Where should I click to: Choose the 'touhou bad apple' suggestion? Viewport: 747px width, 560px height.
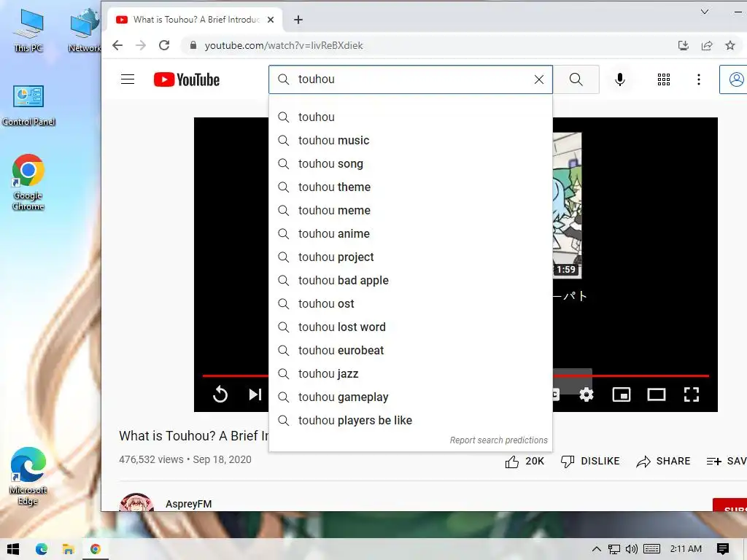pyautogui.click(x=411, y=281)
